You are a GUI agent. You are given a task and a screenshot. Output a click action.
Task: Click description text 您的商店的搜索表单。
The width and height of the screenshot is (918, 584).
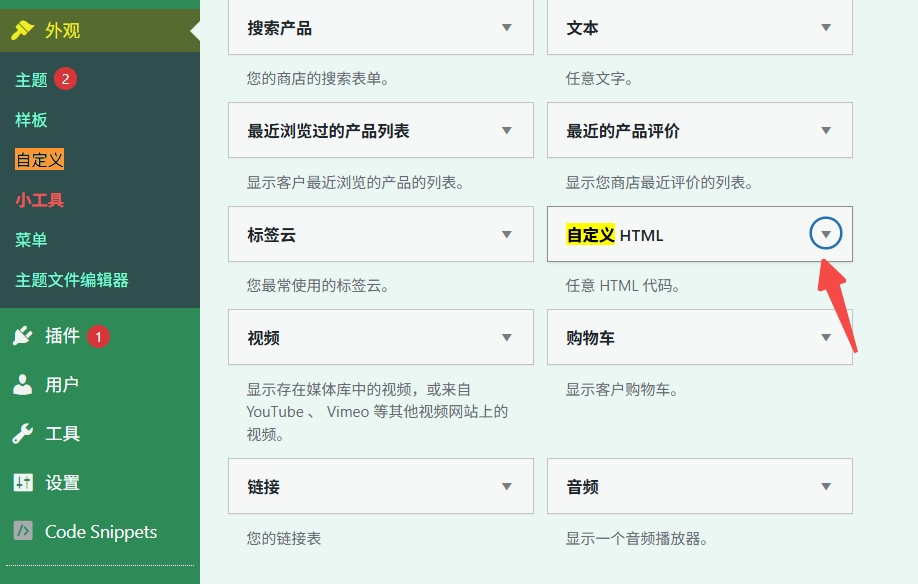[318, 78]
